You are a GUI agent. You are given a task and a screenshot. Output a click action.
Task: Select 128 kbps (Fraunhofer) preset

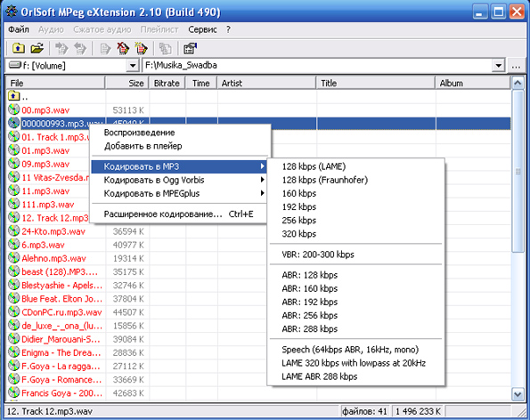pos(355,180)
